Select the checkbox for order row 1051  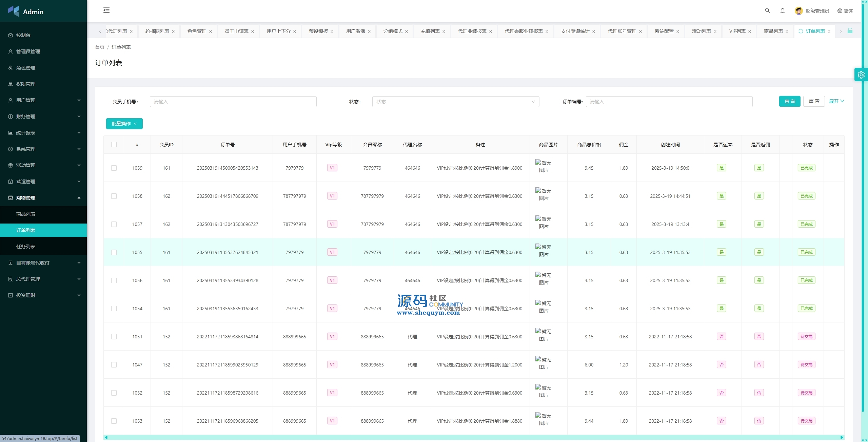point(114,337)
